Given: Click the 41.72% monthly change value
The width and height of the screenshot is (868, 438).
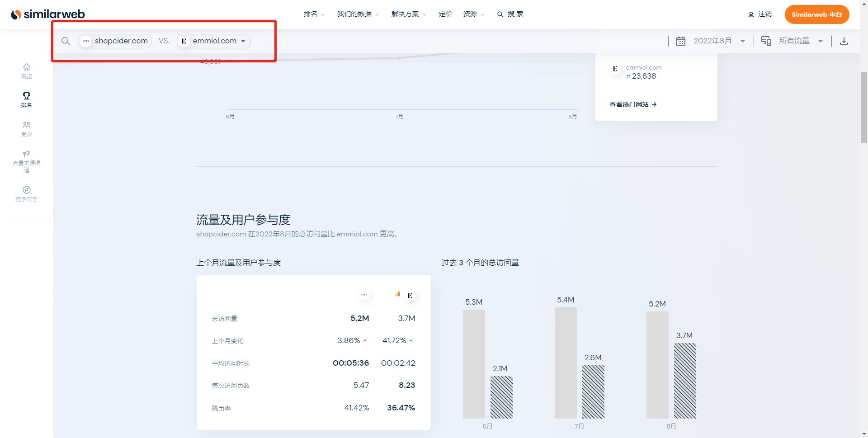Looking at the screenshot, I should [x=394, y=340].
